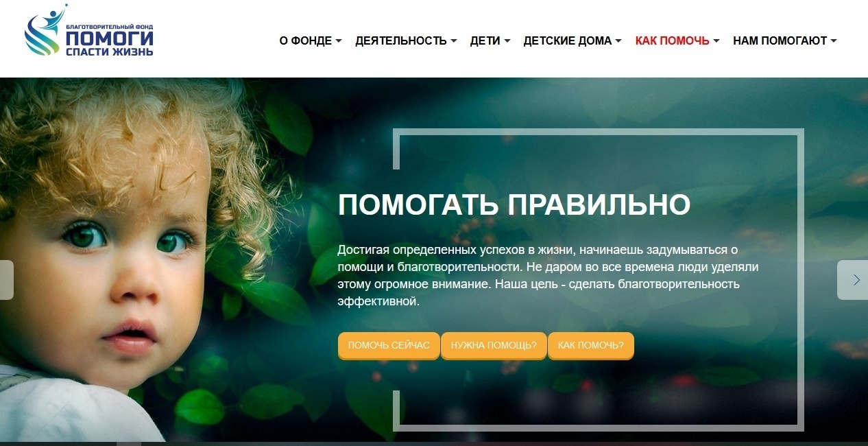Select the red КАК ПОМОЧЬ menu item
This screenshot has height=446, width=868.
673,41
